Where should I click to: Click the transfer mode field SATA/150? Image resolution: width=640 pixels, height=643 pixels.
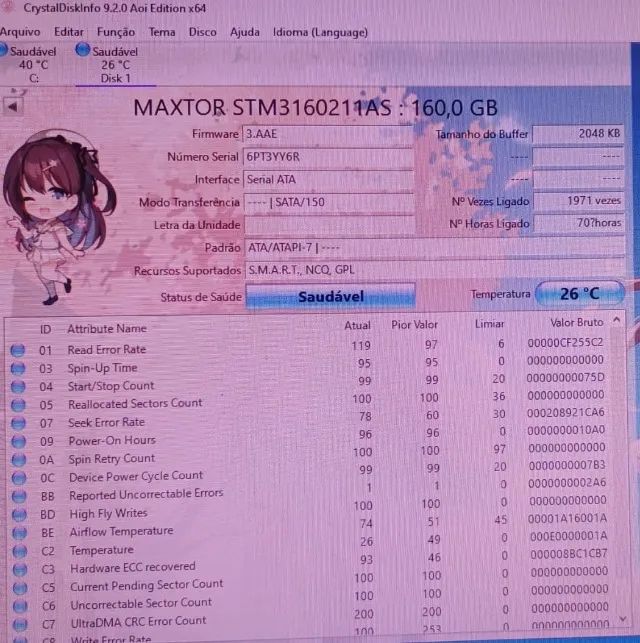(x=329, y=203)
